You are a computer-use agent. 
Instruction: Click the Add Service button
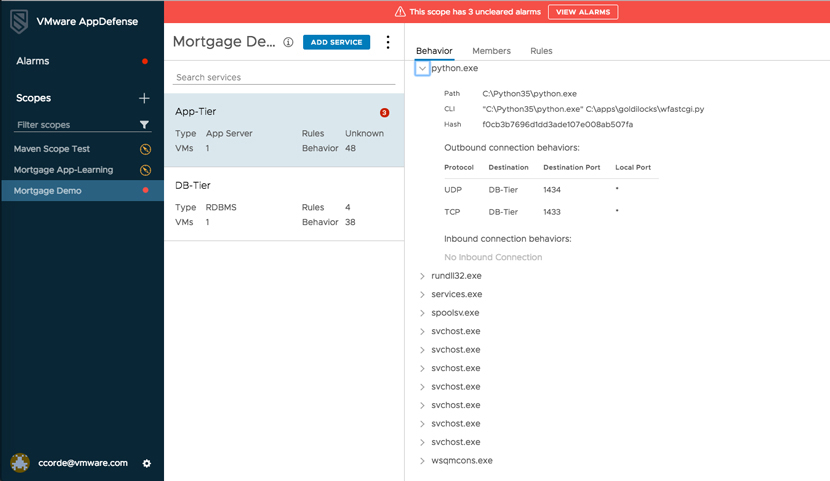click(x=336, y=42)
